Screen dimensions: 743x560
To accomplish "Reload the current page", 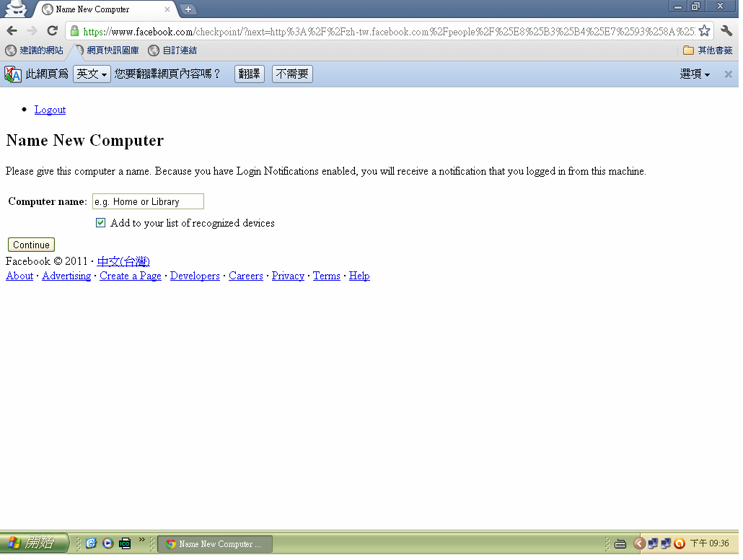I will point(52,31).
